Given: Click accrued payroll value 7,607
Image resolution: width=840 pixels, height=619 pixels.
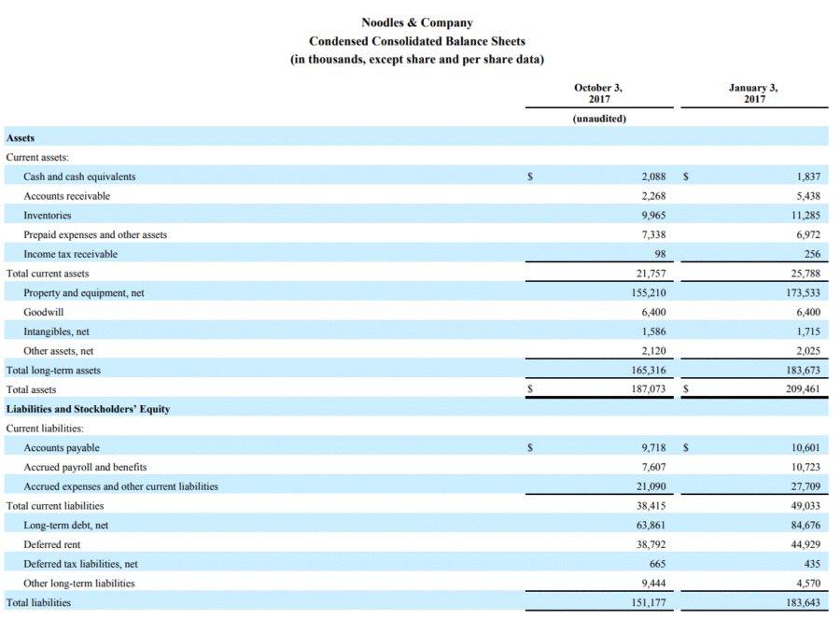Looking at the screenshot, I should (653, 468).
